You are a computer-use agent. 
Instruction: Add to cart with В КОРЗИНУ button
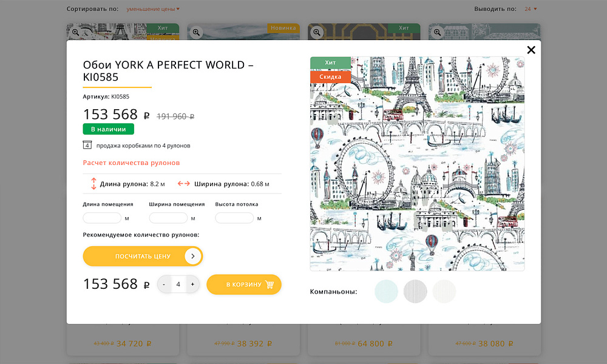(x=244, y=285)
